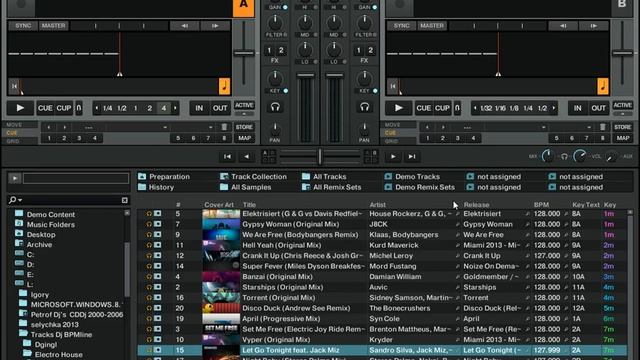Open Deck B cue name dropdown

(543, 127)
